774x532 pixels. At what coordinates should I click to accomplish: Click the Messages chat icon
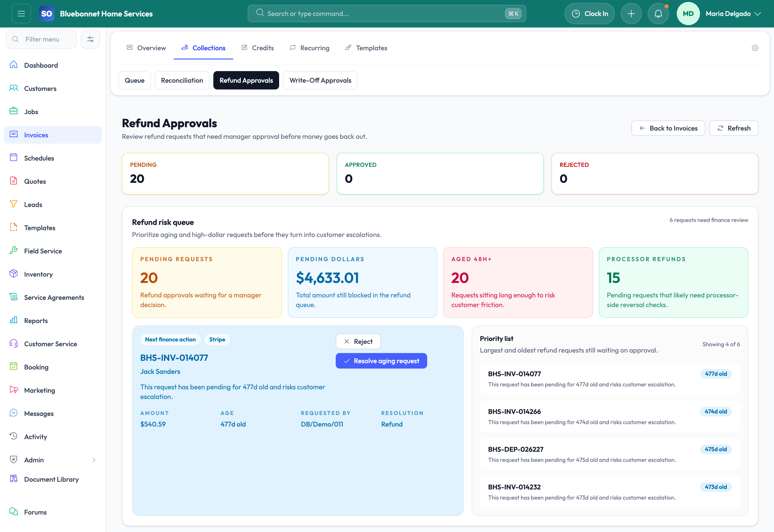click(x=13, y=413)
